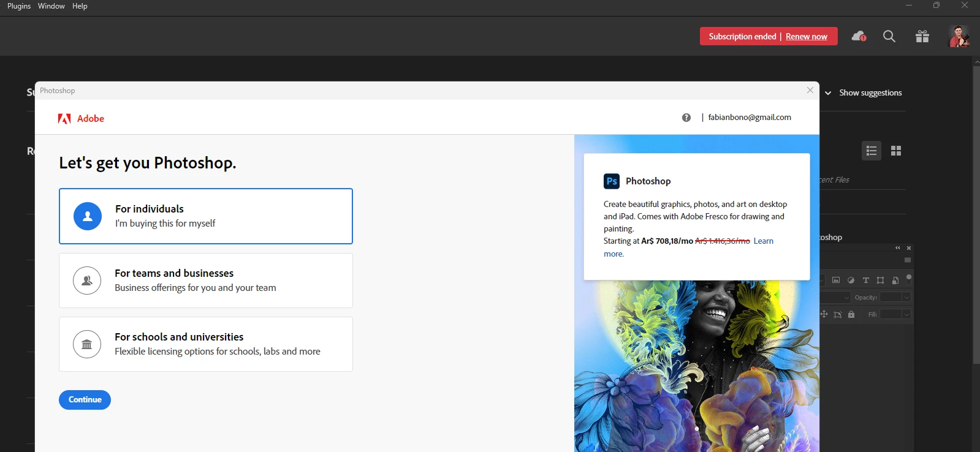Open the What's New gift icon

pos(922,37)
